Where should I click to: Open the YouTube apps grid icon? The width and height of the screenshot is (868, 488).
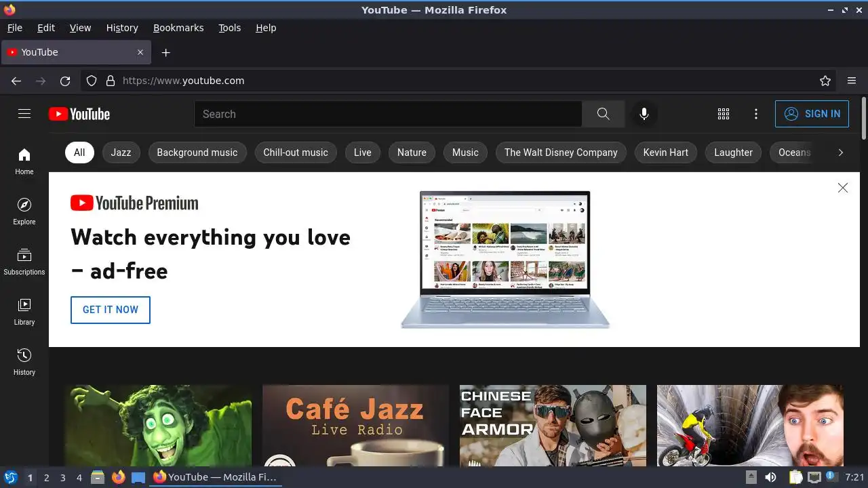point(724,114)
